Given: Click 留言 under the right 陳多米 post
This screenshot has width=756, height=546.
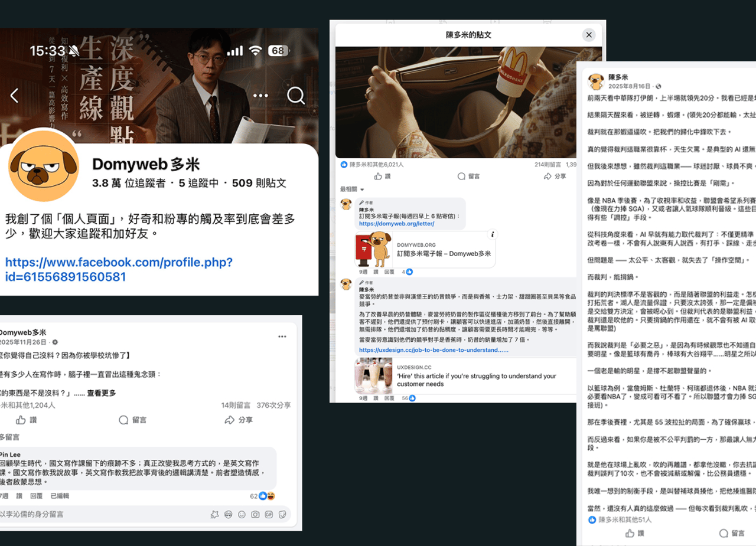Looking at the screenshot, I should coord(732,533).
